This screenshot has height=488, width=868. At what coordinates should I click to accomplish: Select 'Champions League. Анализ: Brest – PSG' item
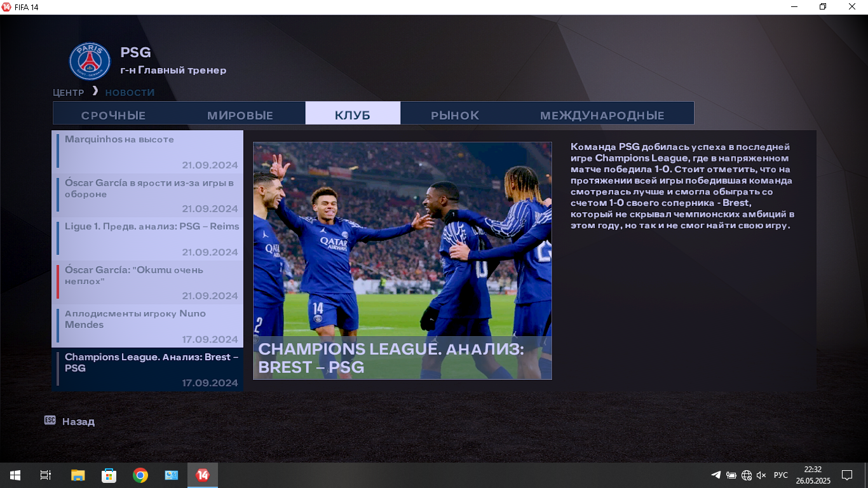pos(147,369)
